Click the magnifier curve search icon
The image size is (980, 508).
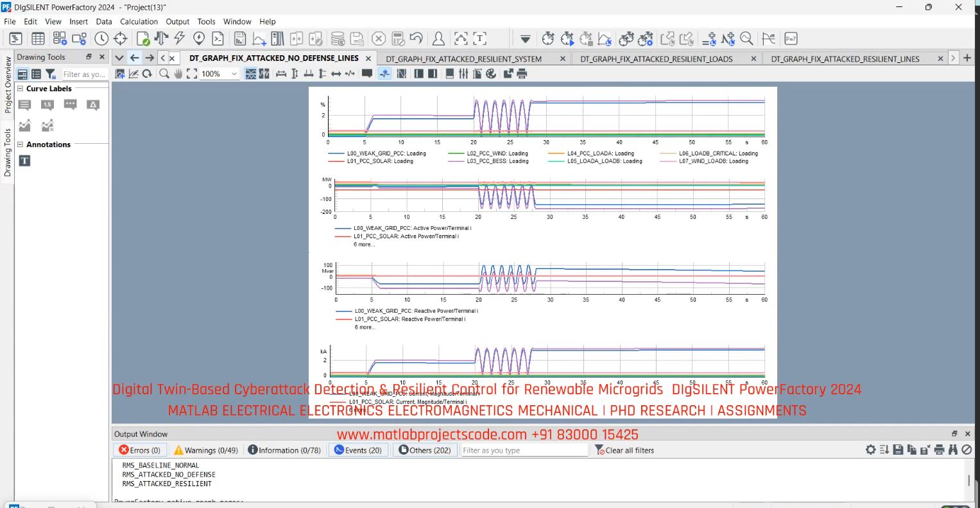pos(746,39)
